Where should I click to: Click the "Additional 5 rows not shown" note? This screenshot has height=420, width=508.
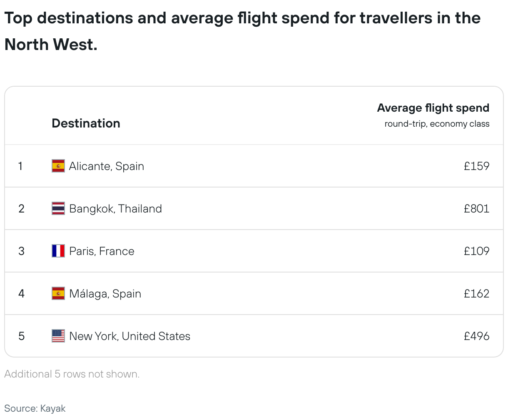(x=72, y=374)
